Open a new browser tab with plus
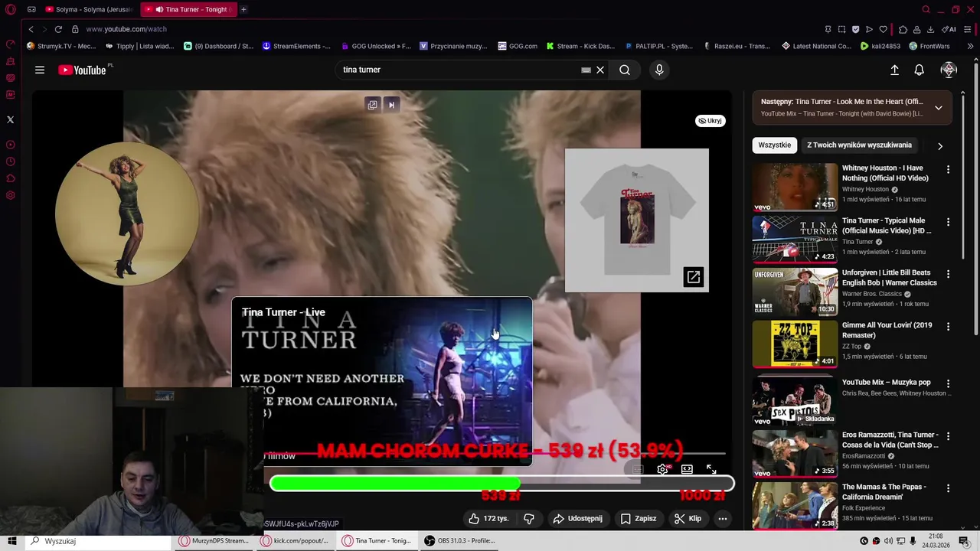The height and width of the screenshot is (551, 980). pos(243,9)
